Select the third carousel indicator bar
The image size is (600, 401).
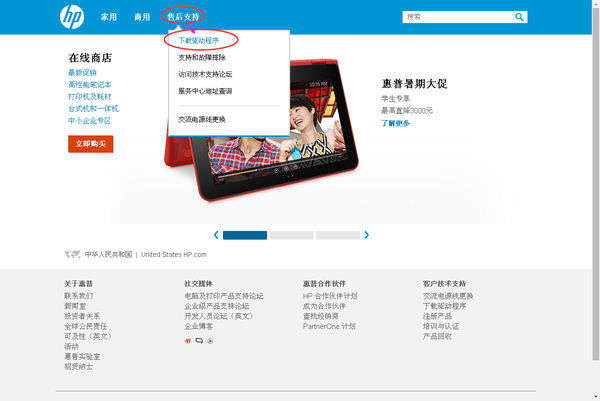[338, 235]
